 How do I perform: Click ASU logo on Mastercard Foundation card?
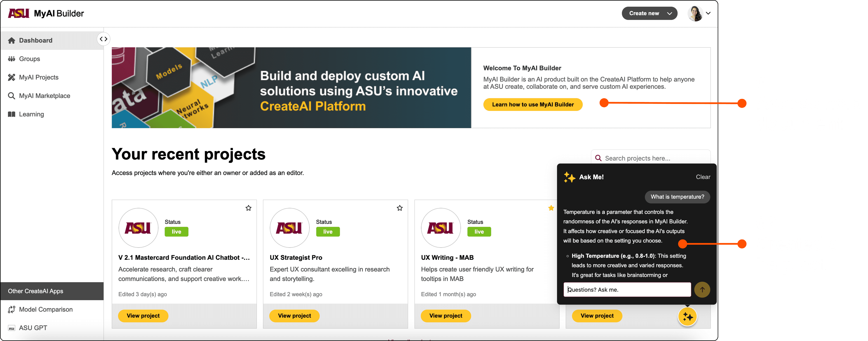point(138,228)
